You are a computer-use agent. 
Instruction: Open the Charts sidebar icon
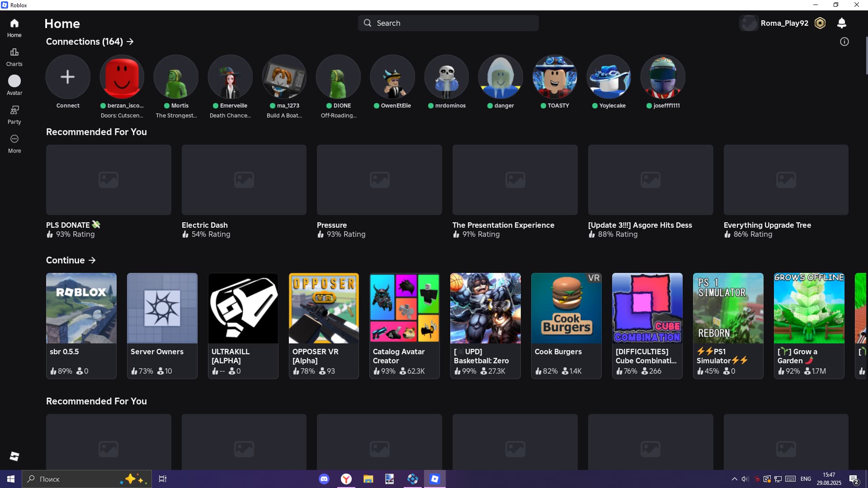(14, 57)
